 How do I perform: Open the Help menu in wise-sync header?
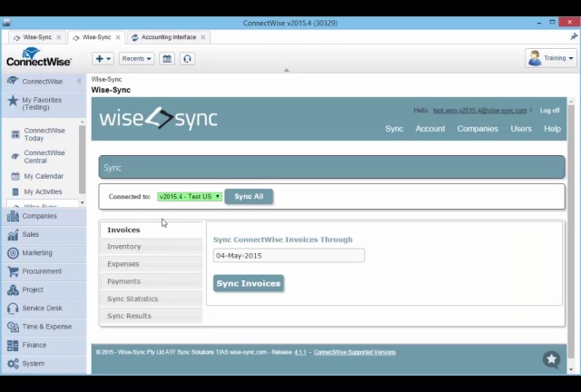552,129
